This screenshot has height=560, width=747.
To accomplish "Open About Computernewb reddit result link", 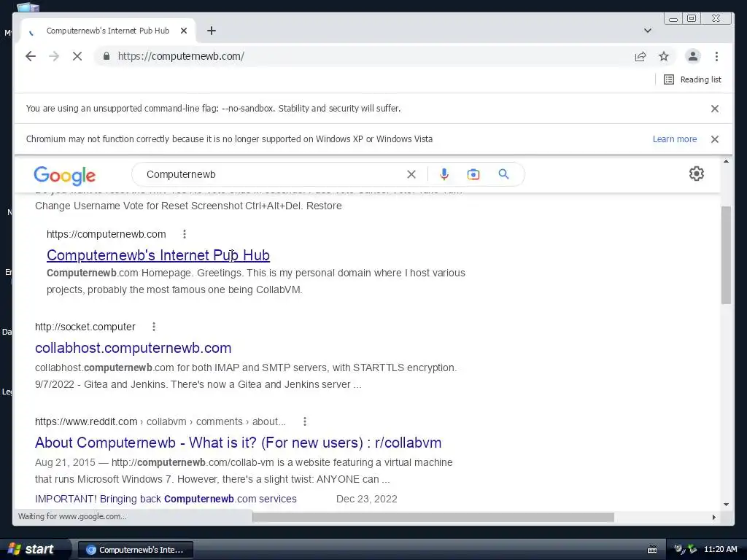I will click(x=239, y=443).
